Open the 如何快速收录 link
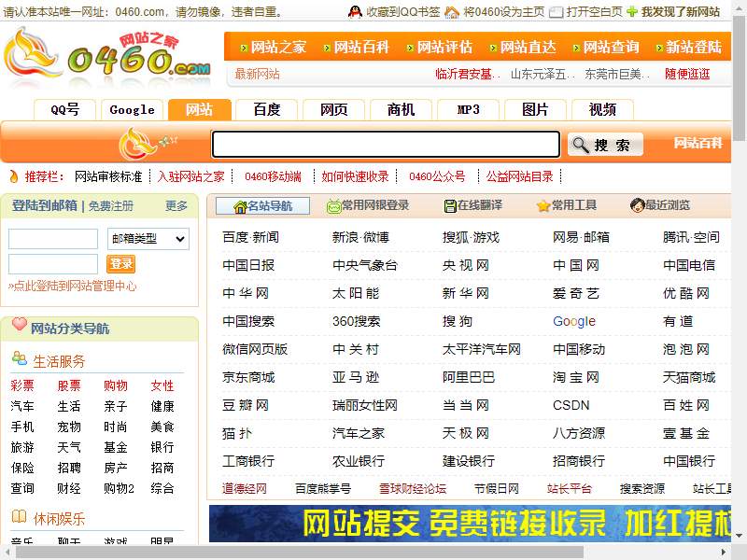This screenshot has width=747, height=560. [355, 176]
